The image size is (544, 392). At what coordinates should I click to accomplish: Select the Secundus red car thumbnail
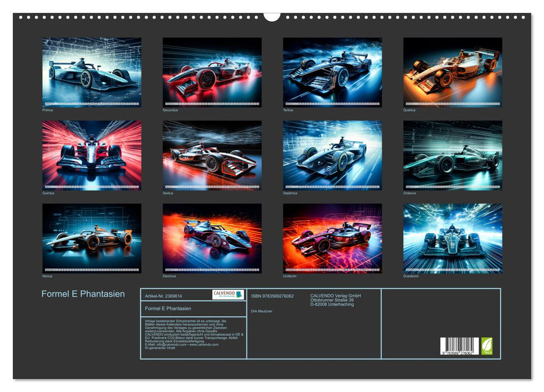(x=212, y=72)
